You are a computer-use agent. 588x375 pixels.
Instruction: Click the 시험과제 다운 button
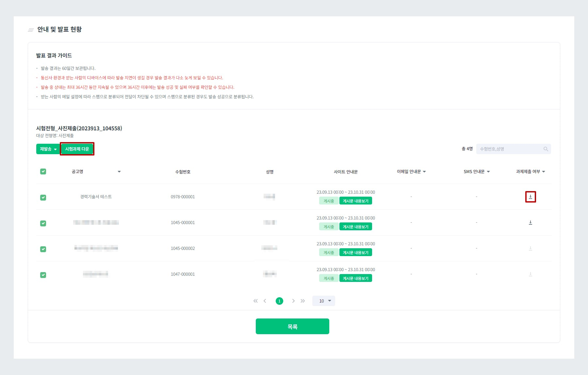[77, 149]
